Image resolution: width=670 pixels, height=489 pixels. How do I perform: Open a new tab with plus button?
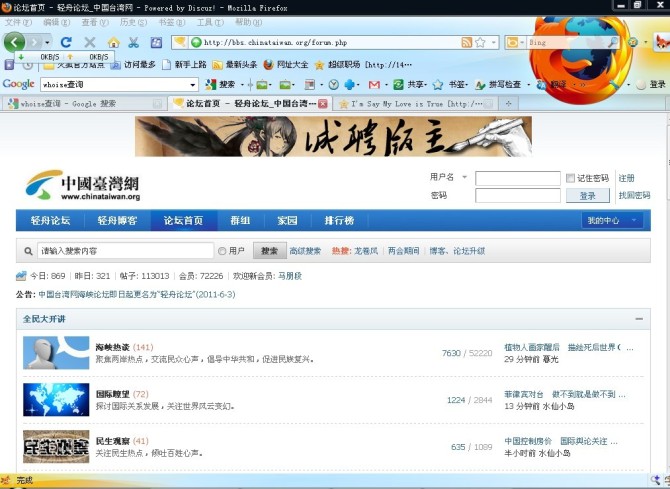(508, 103)
